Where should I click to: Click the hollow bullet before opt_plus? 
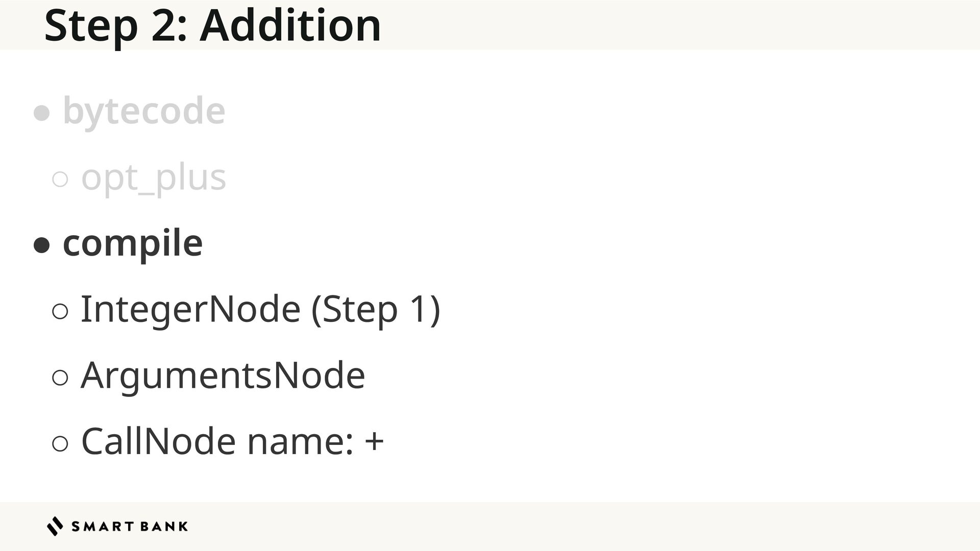coord(60,179)
